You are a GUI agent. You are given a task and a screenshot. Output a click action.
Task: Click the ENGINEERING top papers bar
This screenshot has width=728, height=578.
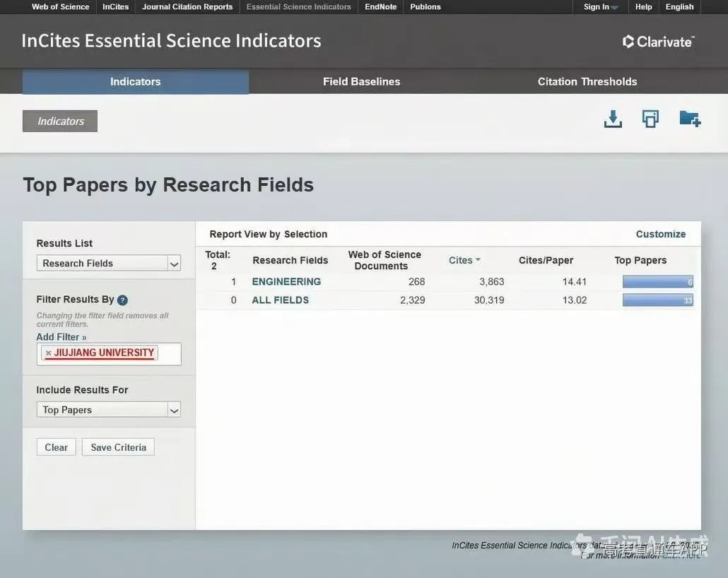[658, 282]
